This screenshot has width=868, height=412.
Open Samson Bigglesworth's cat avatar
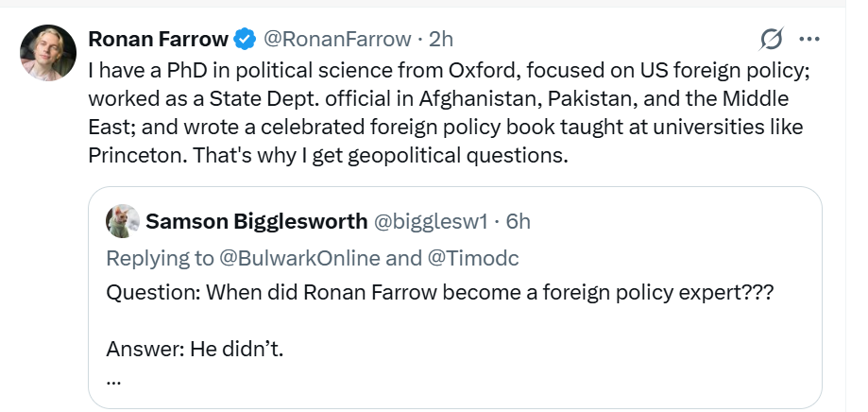point(122,221)
